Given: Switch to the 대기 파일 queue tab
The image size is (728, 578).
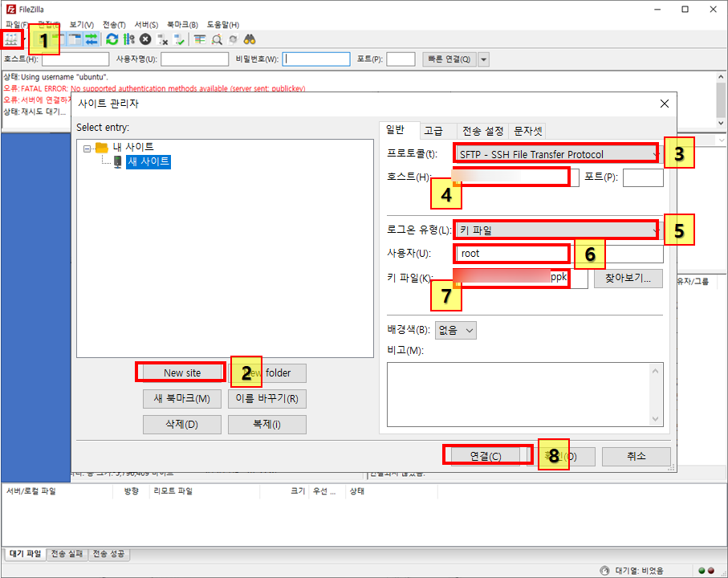Looking at the screenshot, I should (25, 554).
